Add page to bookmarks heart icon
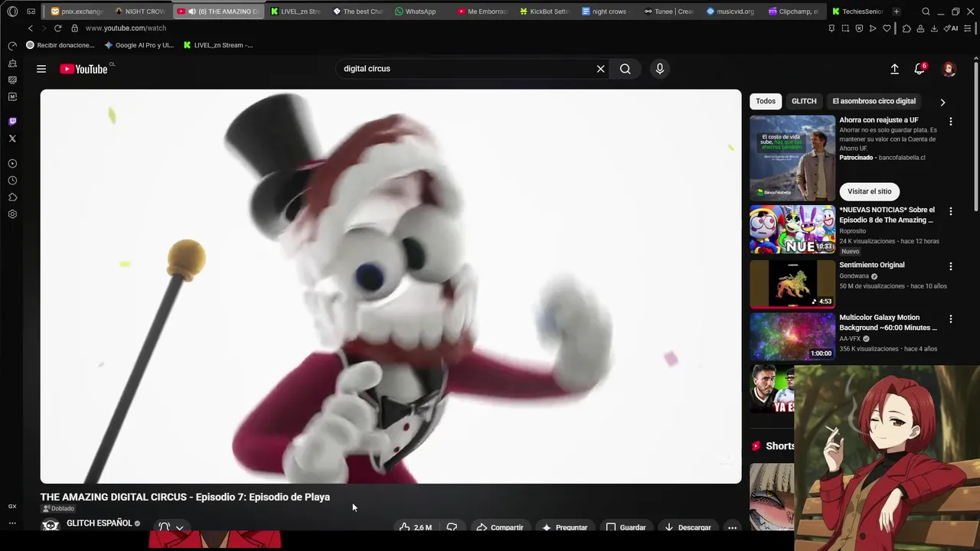980x551 pixels. click(887, 28)
